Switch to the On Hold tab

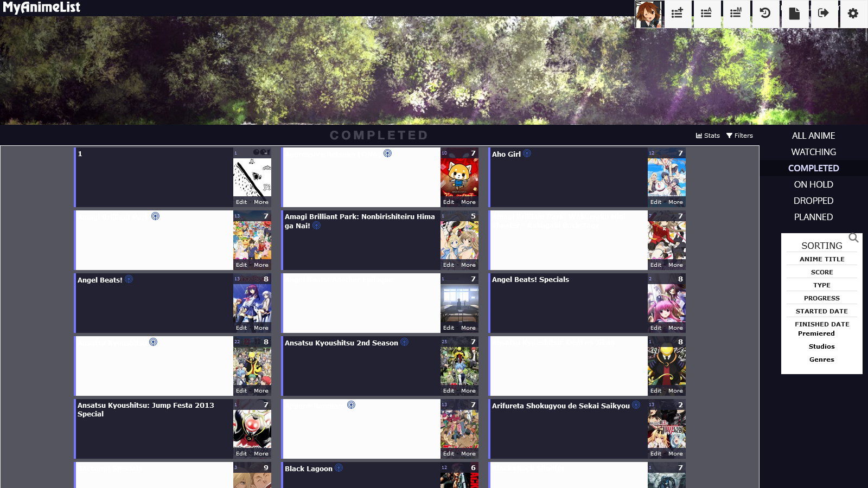pos(813,184)
